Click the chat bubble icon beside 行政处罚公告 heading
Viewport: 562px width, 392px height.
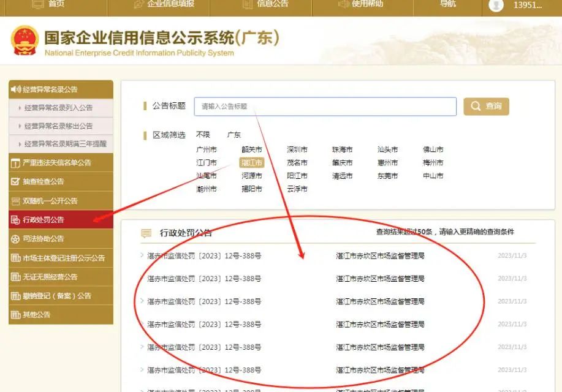click(146, 233)
